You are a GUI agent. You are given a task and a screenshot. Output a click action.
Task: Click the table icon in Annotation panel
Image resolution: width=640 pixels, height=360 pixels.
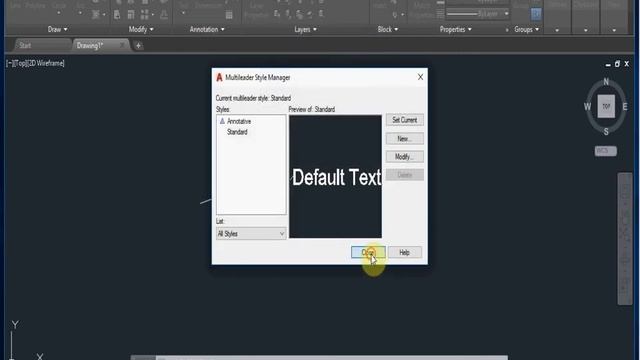pos(229,15)
